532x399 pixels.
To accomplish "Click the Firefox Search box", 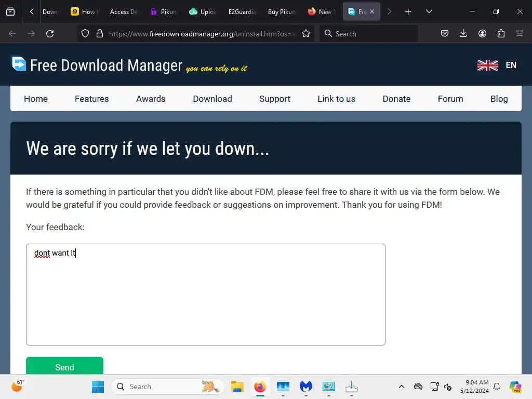I will pos(368,34).
